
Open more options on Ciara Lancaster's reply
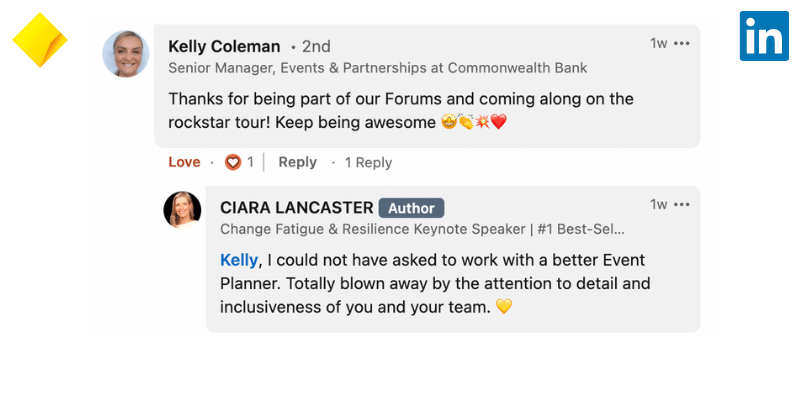682,204
